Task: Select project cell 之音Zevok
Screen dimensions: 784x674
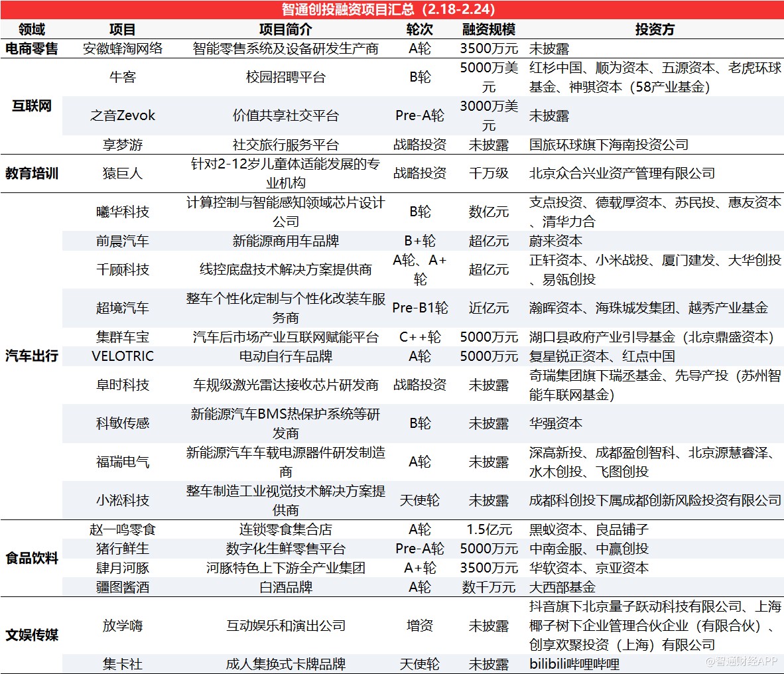Action: (x=123, y=115)
